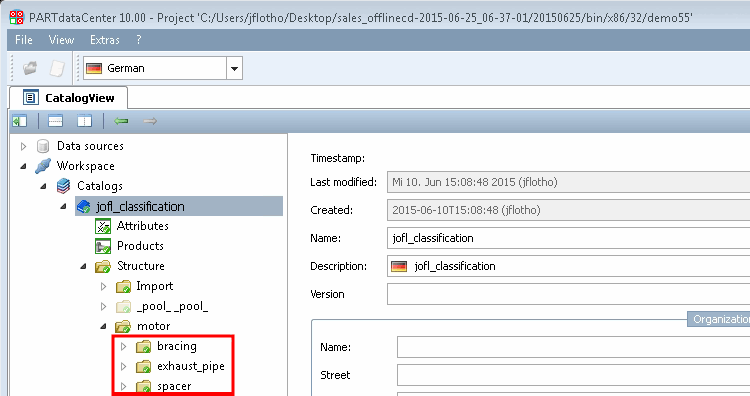Viewport: 750px width, 396px height.
Task: Click the new document toolbar icon
Action: pyautogui.click(x=57, y=68)
